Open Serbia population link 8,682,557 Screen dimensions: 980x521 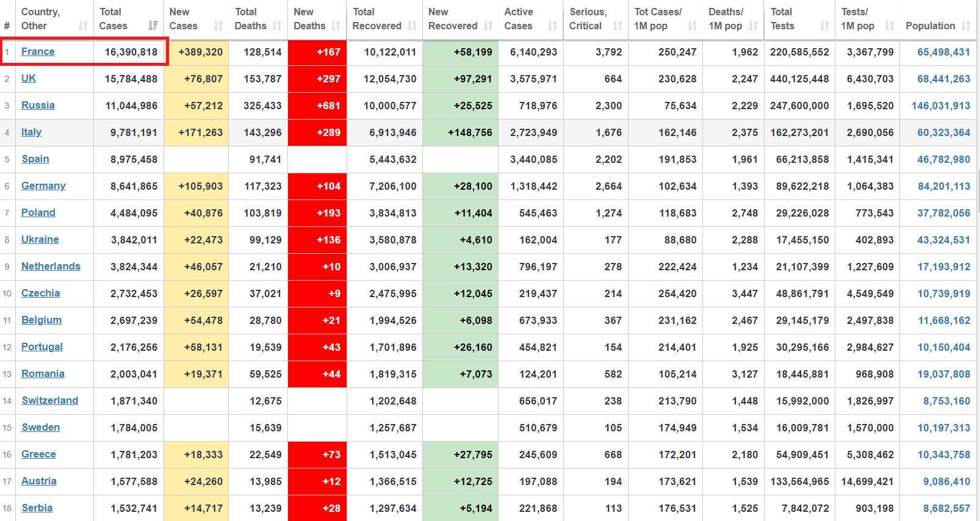[946, 508]
